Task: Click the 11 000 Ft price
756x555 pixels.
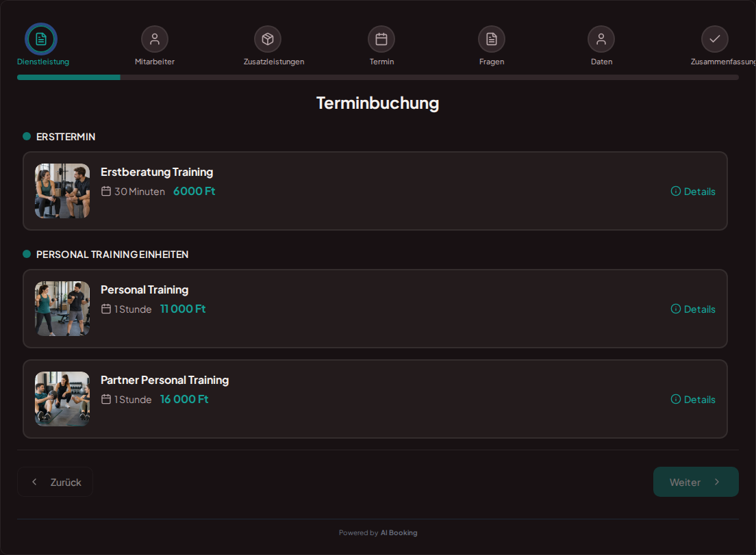Action: tap(183, 309)
